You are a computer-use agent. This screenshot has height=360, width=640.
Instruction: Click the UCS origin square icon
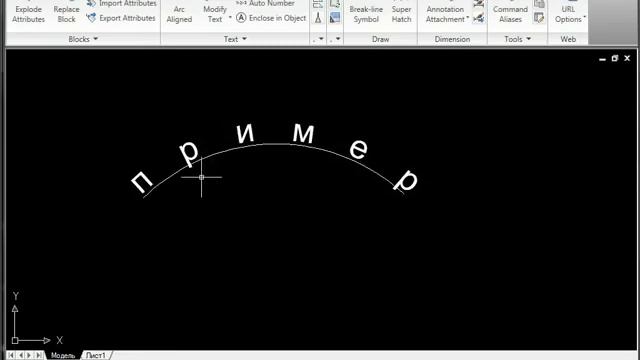coord(15,340)
